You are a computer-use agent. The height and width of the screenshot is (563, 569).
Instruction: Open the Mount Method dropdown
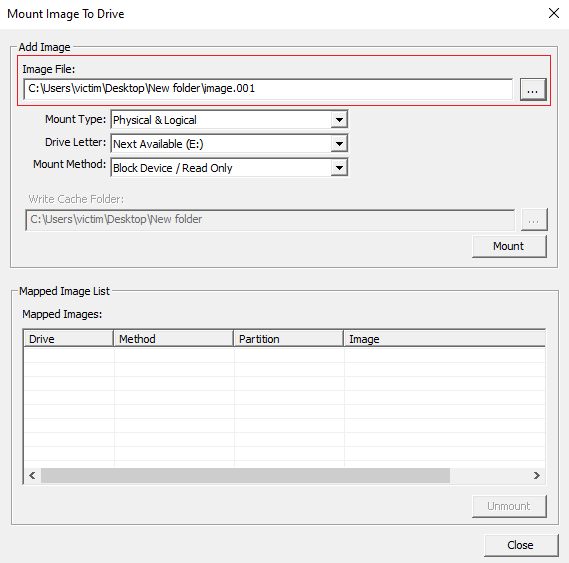339,168
